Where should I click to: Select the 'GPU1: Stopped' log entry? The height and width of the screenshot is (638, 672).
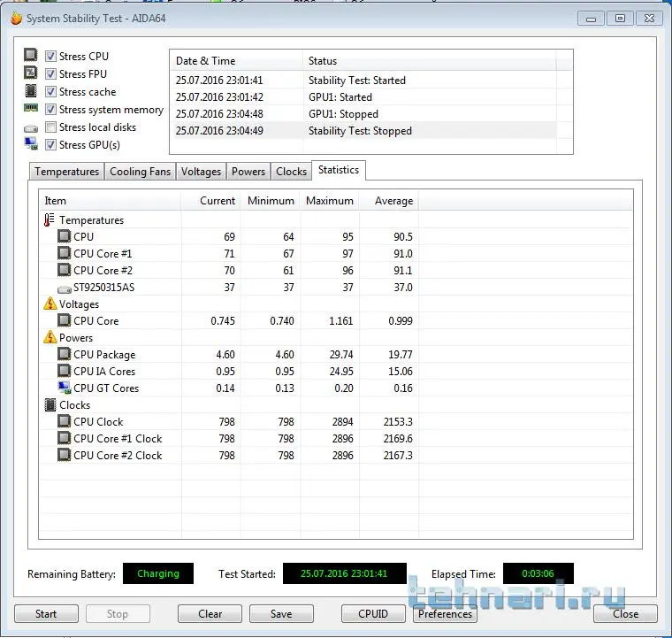coord(363,113)
